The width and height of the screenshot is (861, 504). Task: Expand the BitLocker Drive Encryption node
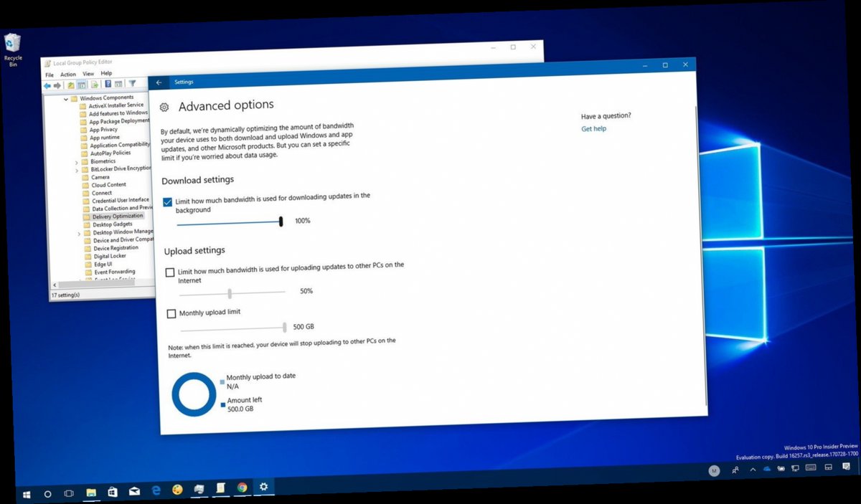tap(77, 171)
